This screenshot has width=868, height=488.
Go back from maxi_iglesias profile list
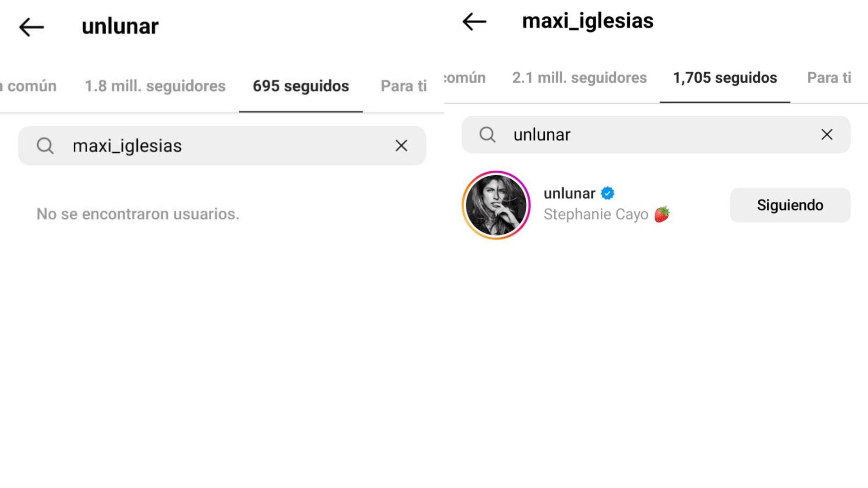[474, 21]
